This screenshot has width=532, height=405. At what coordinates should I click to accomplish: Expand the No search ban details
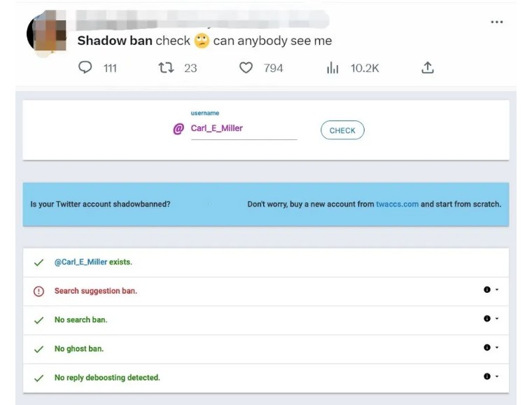pyautogui.click(x=491, y=319)
